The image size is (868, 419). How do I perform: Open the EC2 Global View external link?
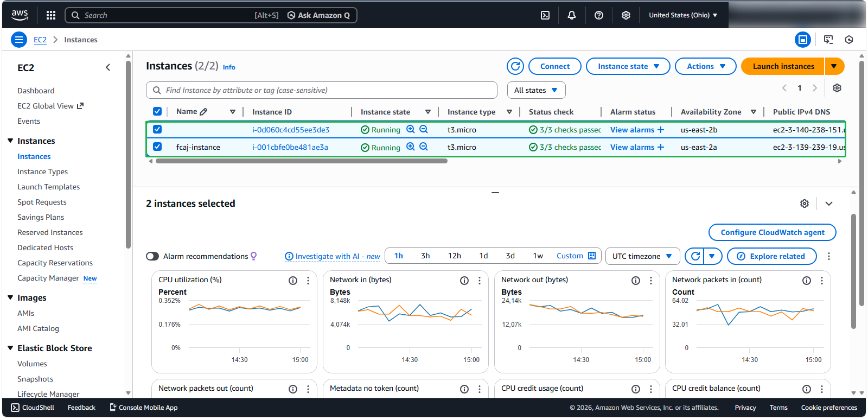tap(50, 106)
